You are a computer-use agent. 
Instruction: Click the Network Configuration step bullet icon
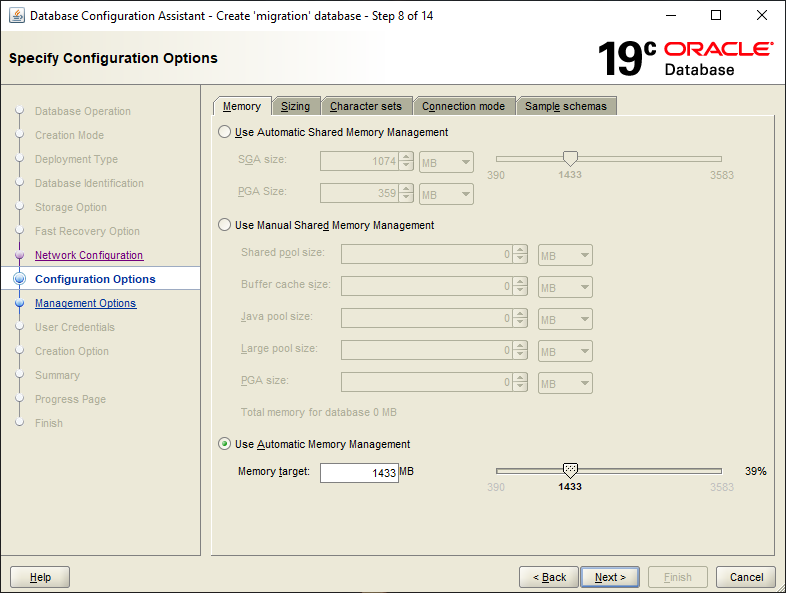19,256
